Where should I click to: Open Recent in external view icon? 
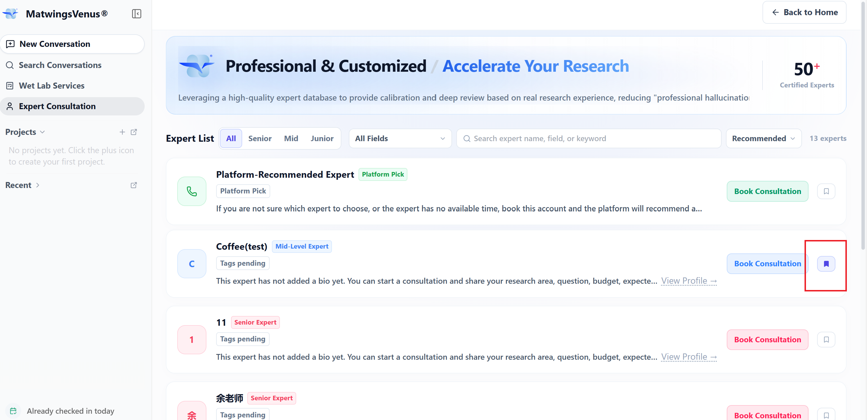(x=134, y=185)
